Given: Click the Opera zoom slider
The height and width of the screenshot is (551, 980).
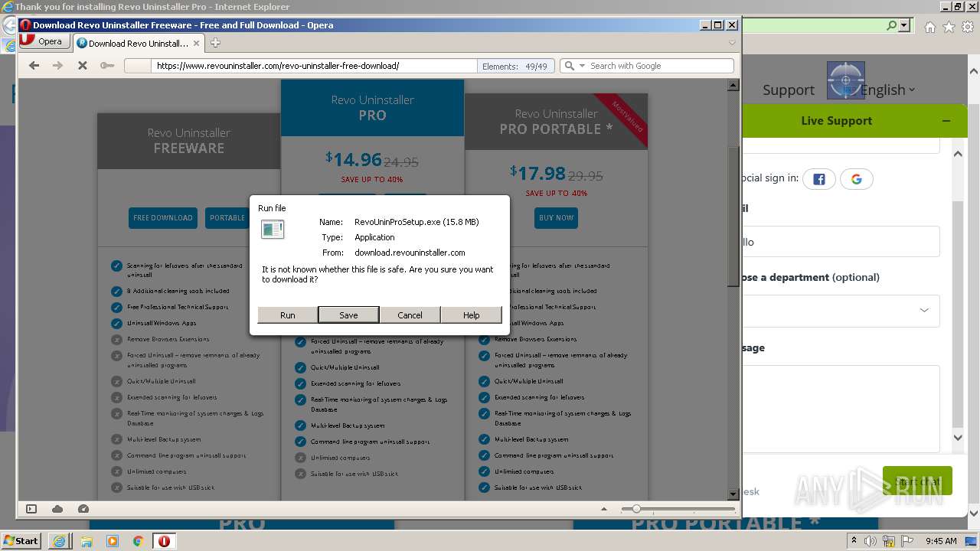Looking at the screenshot, I should click(x=678, y=509).
